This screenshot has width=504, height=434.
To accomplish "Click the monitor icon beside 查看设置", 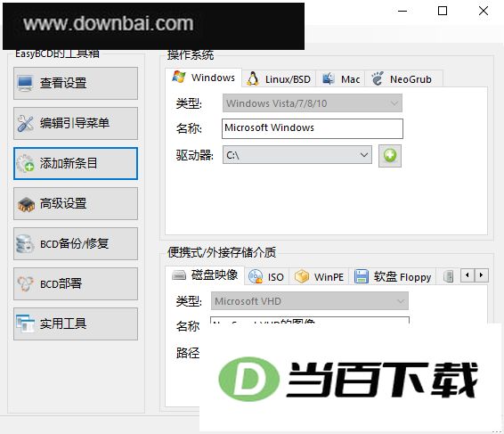I will pyautogui.click(x=25, y=83).
